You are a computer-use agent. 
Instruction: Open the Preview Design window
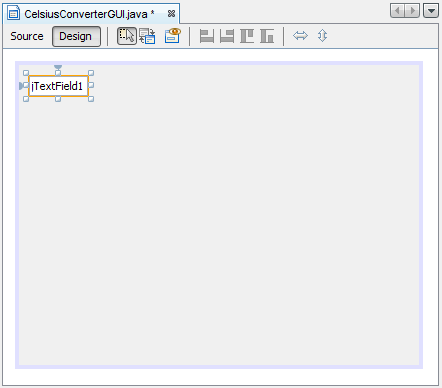(172, 36)
